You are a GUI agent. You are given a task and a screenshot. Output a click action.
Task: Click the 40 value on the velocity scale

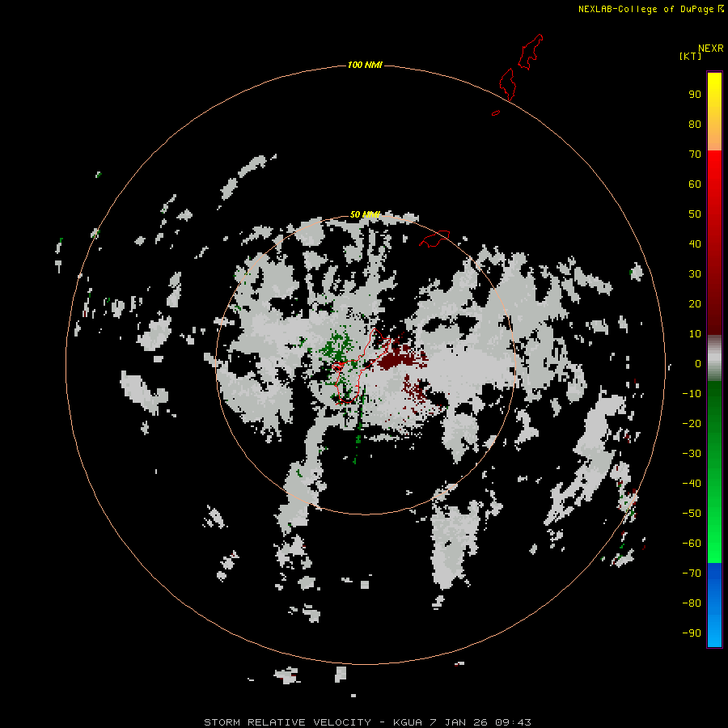(695, 243)
